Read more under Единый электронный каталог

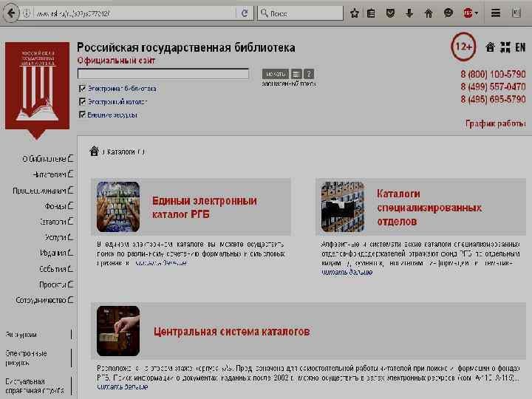tap(160, 263)
